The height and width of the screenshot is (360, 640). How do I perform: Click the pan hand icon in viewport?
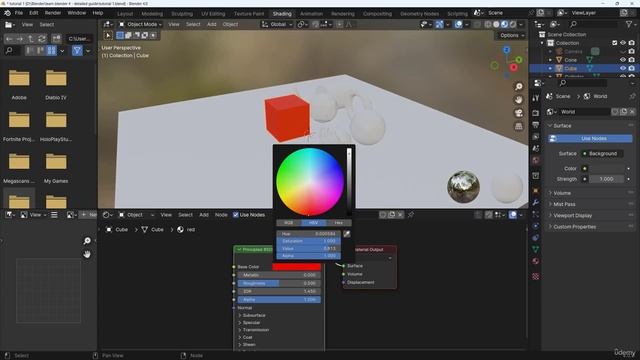click(519, 100)
